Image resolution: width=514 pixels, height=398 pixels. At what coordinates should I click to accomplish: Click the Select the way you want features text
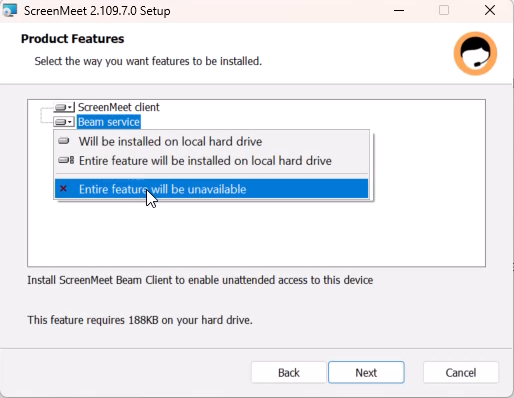[148, 61]
